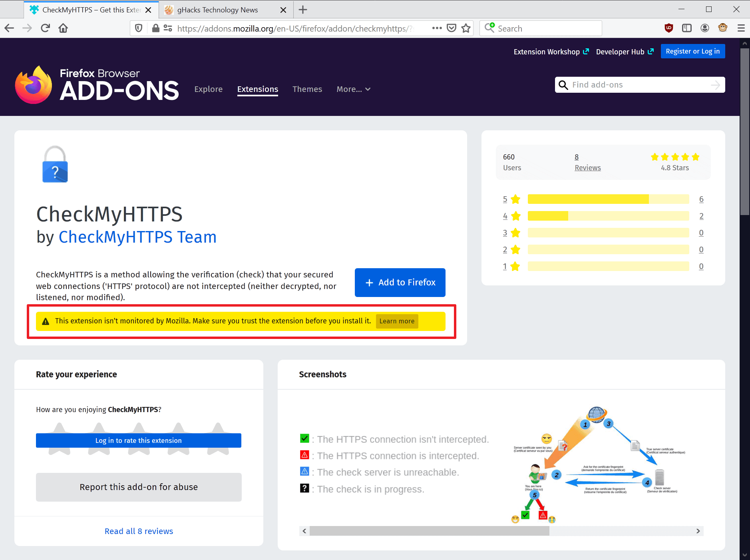The image size is (750, 560).
Task: Click the add-on search magnifier icon
Action: [563, 85]
